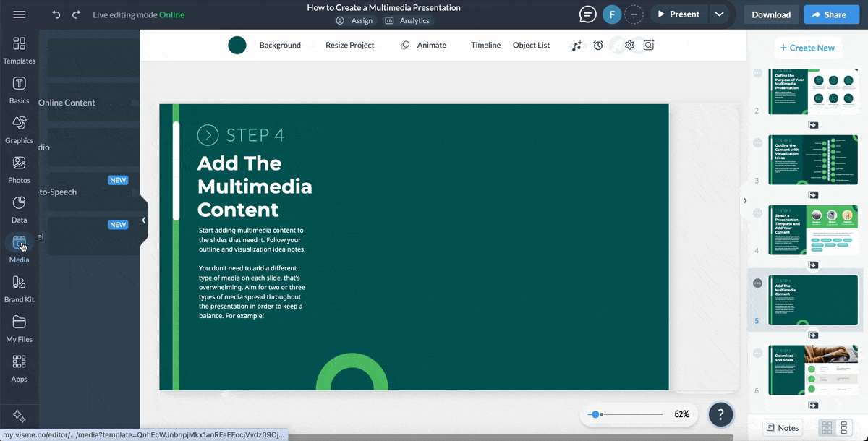868x441 pixels.
Task: Adjust the zoom slider handle
Action: (595, 414)
